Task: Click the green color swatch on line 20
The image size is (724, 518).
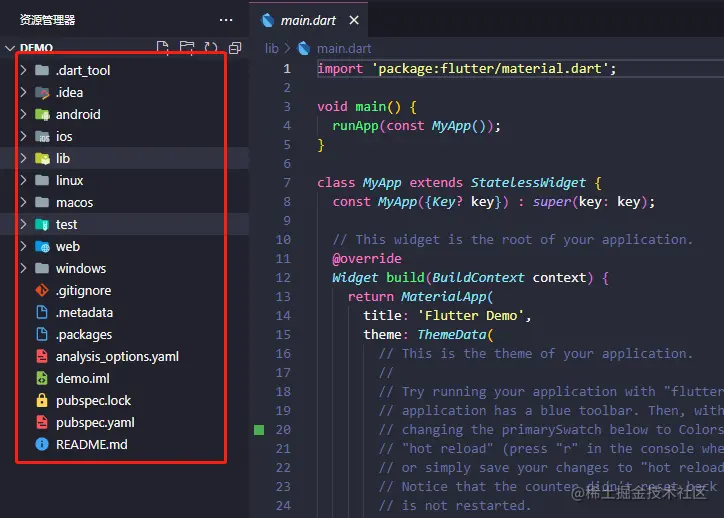Action: 259,430
